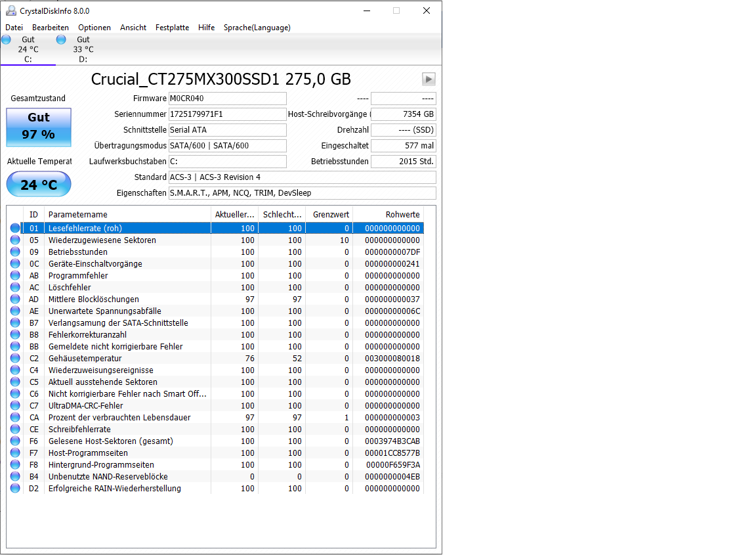This screenshot has width=756, height=555.
Task: Open the Datei menu
Action: coord(14,28)
